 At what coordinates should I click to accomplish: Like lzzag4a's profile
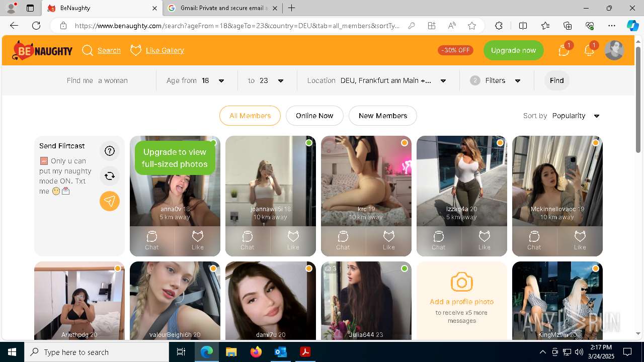click(x=485, y=240)
